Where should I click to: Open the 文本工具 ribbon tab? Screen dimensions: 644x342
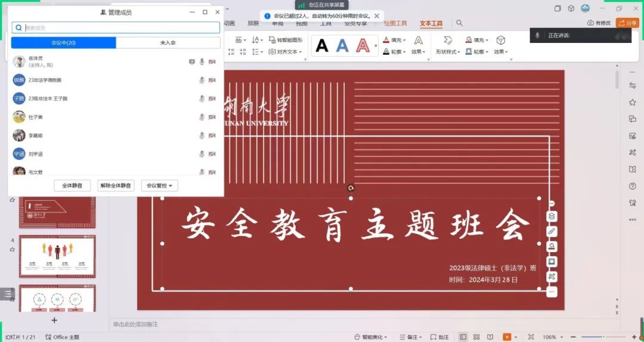pyautogui.click(x=431, y=23)
